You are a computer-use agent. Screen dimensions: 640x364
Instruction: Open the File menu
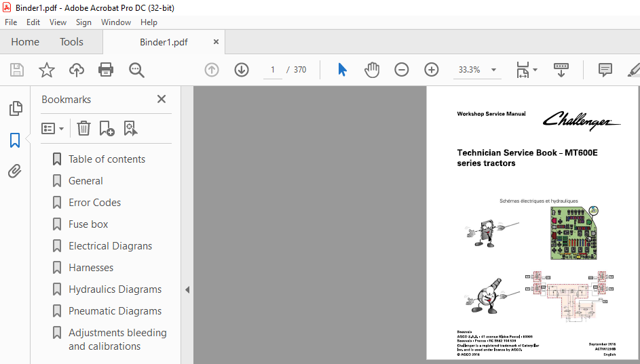(11, 22)
